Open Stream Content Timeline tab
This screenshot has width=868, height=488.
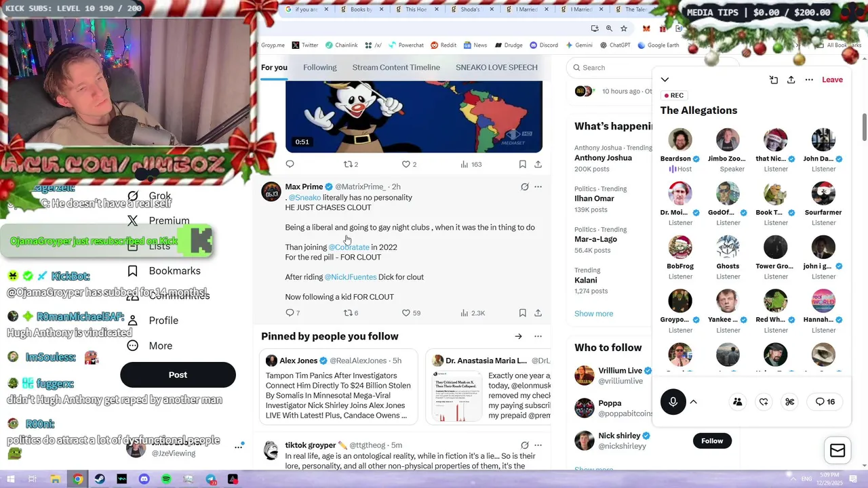pos(396,67)
